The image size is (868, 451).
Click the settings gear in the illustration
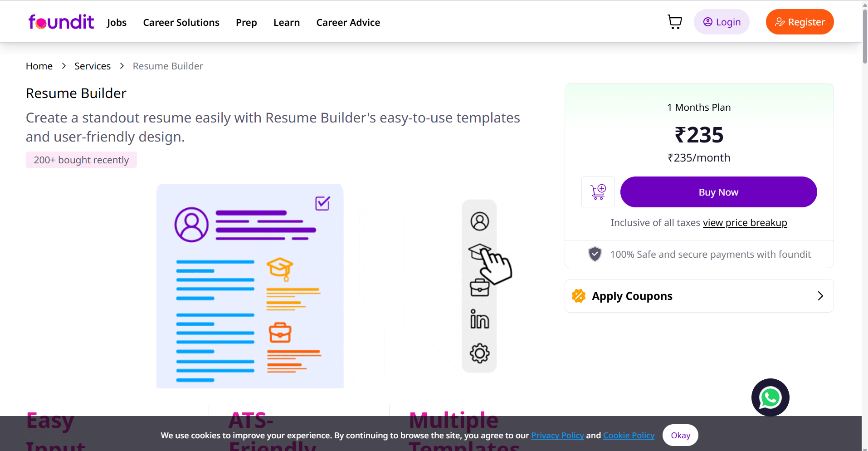tap(479, 353)
